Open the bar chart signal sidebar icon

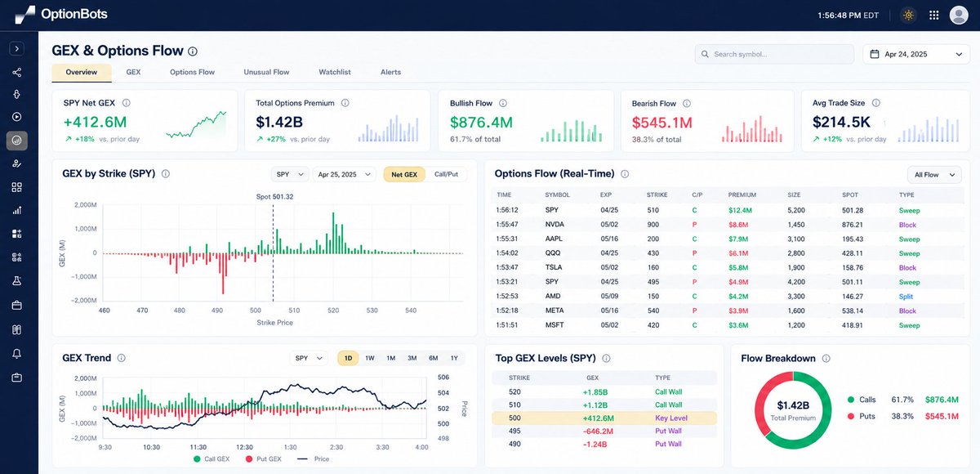pos(16,210)
